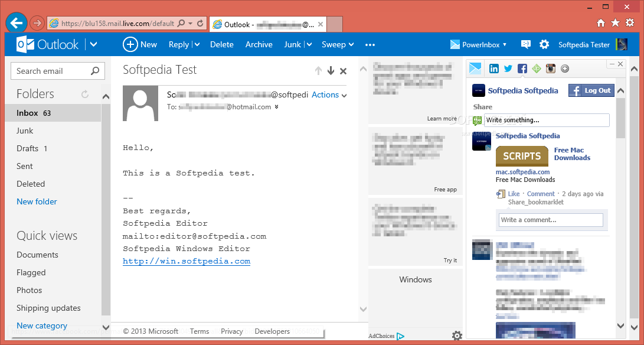Click the Write something share box

coord(547,120)
